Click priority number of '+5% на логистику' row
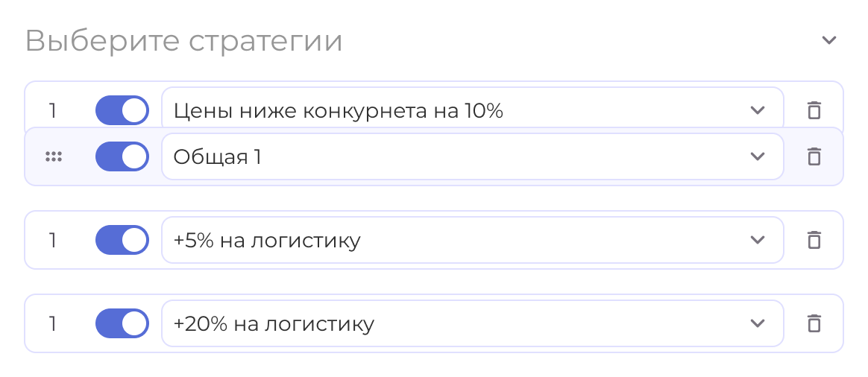 tap(53, 240)
